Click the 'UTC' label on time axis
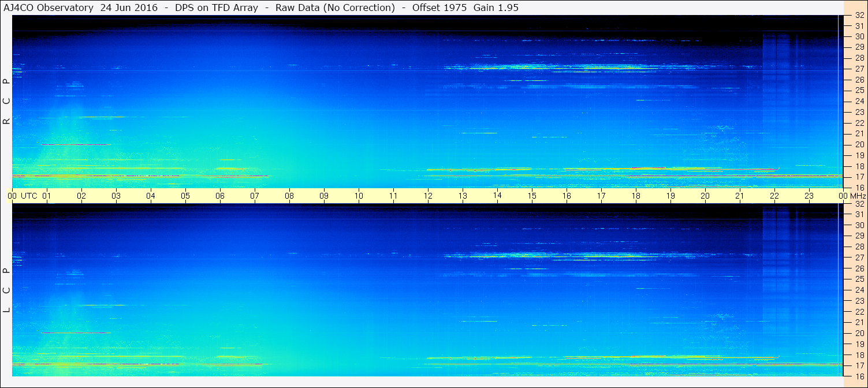The width and height of the screenshot is (868, 388). tap(29, 196)
